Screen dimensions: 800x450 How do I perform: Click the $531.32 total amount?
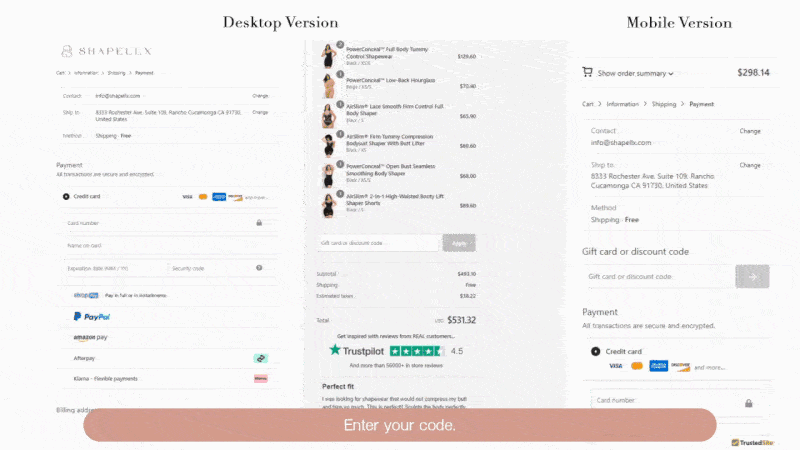click(461, 320)
